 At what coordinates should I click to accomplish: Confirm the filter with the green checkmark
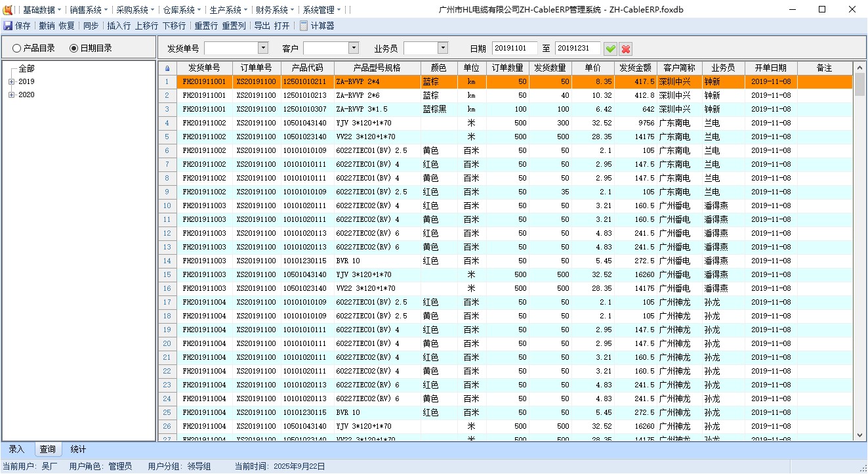[x=610, y=49]
